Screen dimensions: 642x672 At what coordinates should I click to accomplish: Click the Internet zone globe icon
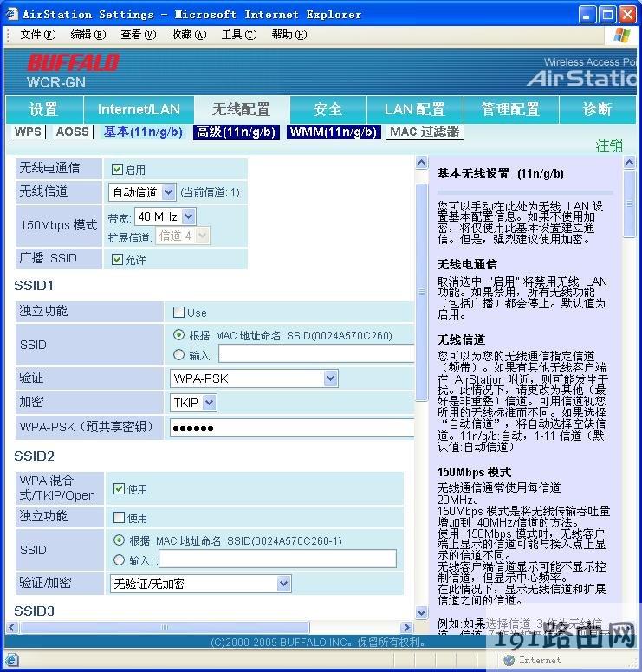coord(509,660)
